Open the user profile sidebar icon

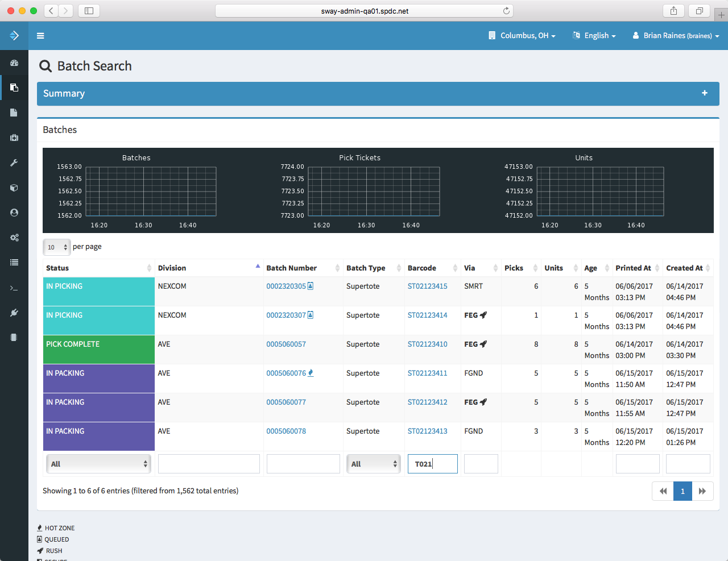click(14, 213)
